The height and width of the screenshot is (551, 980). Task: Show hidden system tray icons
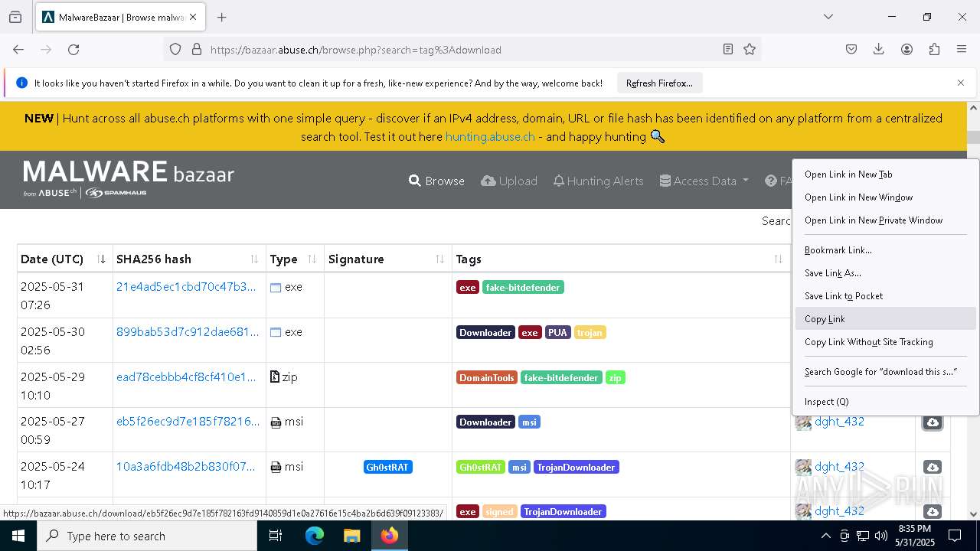pos(825,536)
